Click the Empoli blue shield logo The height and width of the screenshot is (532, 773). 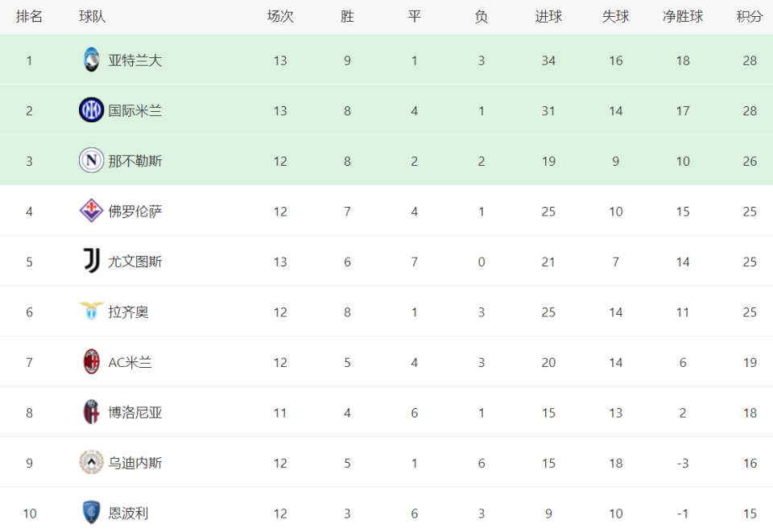pos(91,513)
